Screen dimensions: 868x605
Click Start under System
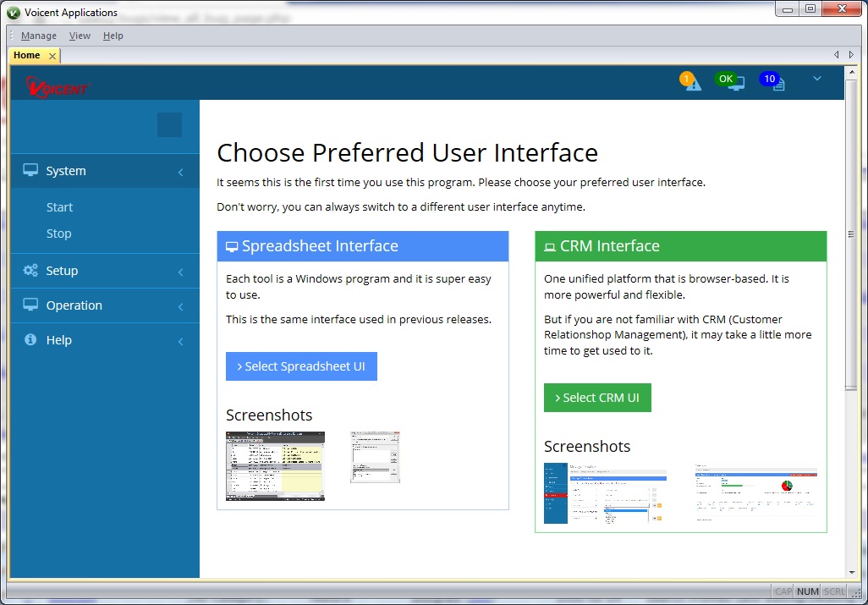pyautogui.click(x=59, y=207)
